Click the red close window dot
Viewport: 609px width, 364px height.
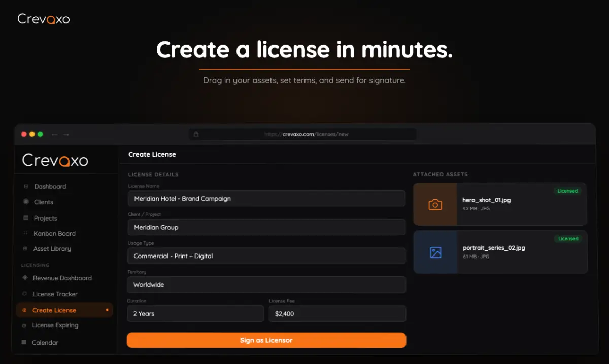tap(24, 134)
